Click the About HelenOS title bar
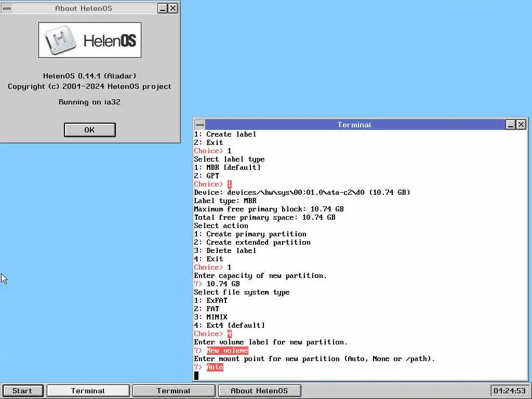The width and height of the screenshot is (532, 399). [84, 8]
